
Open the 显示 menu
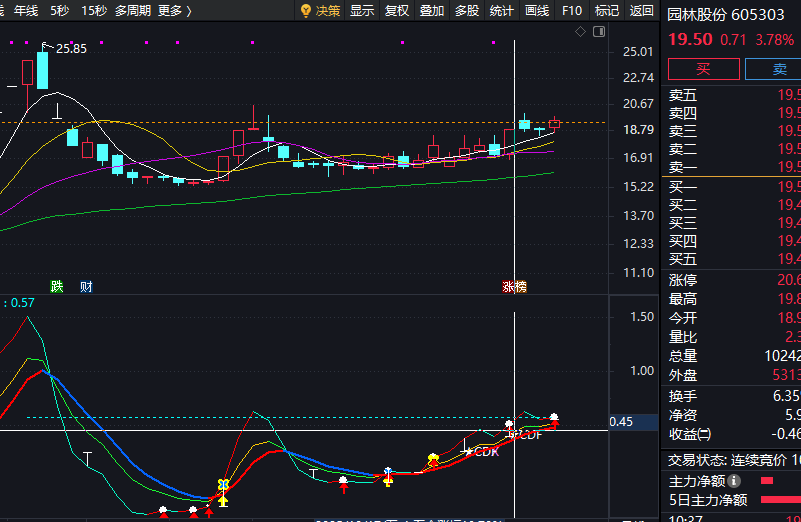[x=362, y=10]
